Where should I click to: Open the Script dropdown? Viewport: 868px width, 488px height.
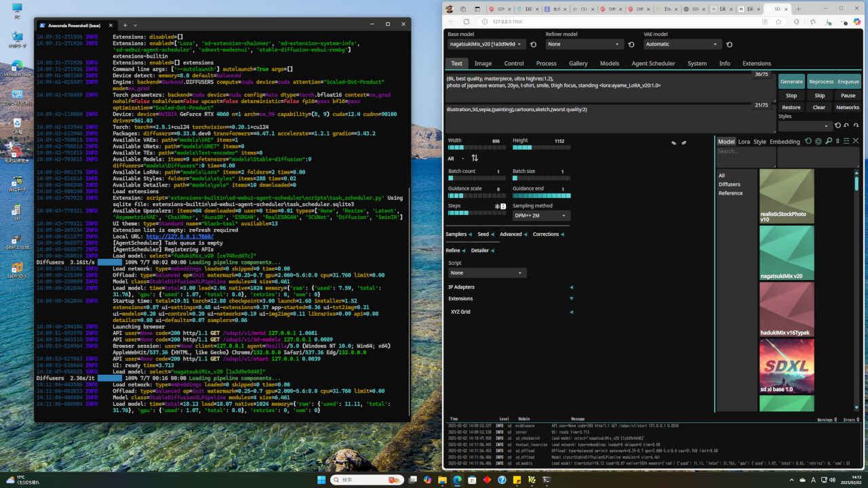click(x=487, y=272)
